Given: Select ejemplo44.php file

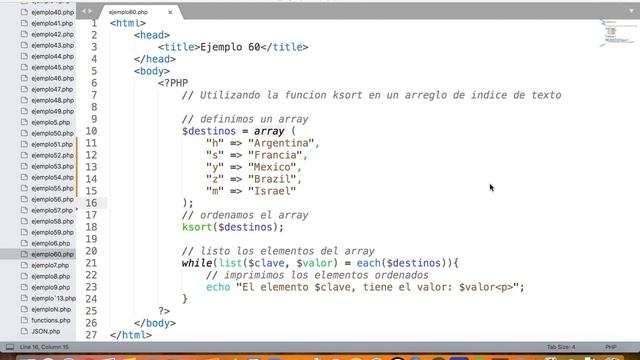Looking at the screenshot, I should click(x=52, y=57).
